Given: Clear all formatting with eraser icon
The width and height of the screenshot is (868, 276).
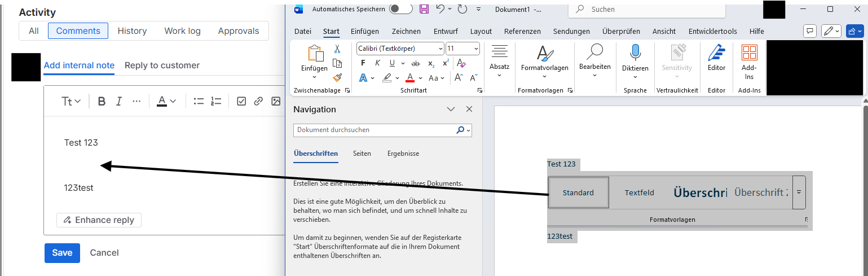Looking at the screenshot, I should pos(461,63).
